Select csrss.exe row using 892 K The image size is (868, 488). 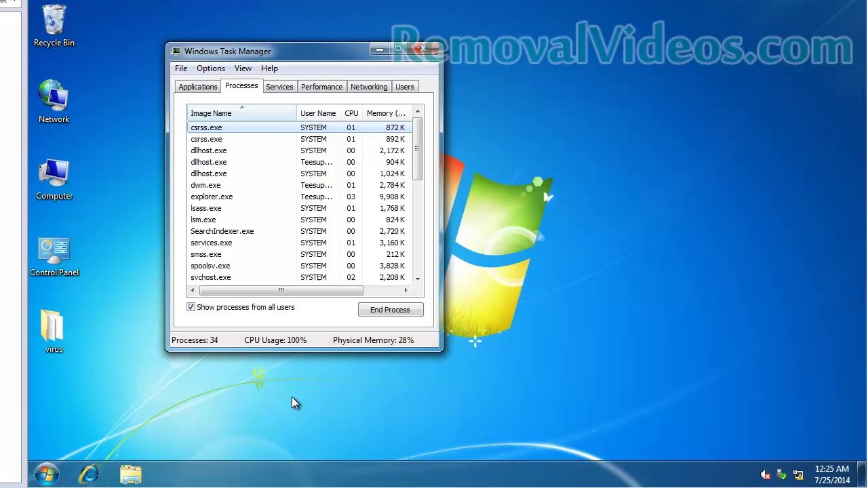coord(298,139)
